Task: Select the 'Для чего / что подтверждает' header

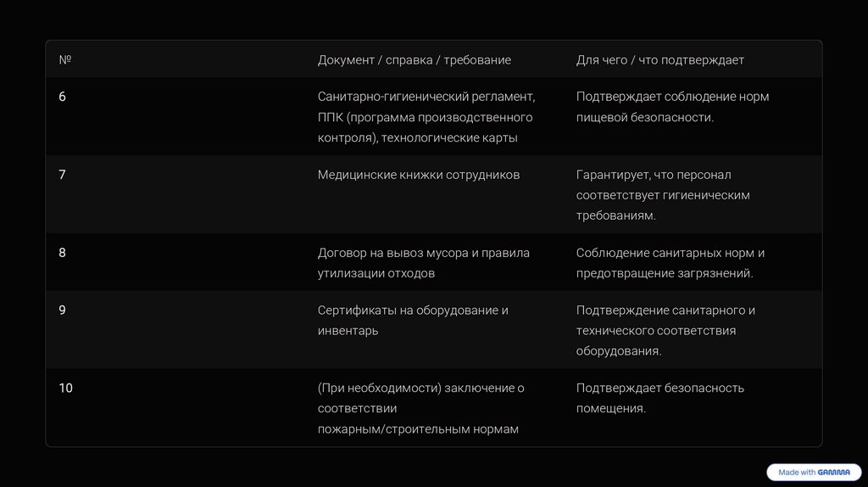Action: [x=659, y=60]
